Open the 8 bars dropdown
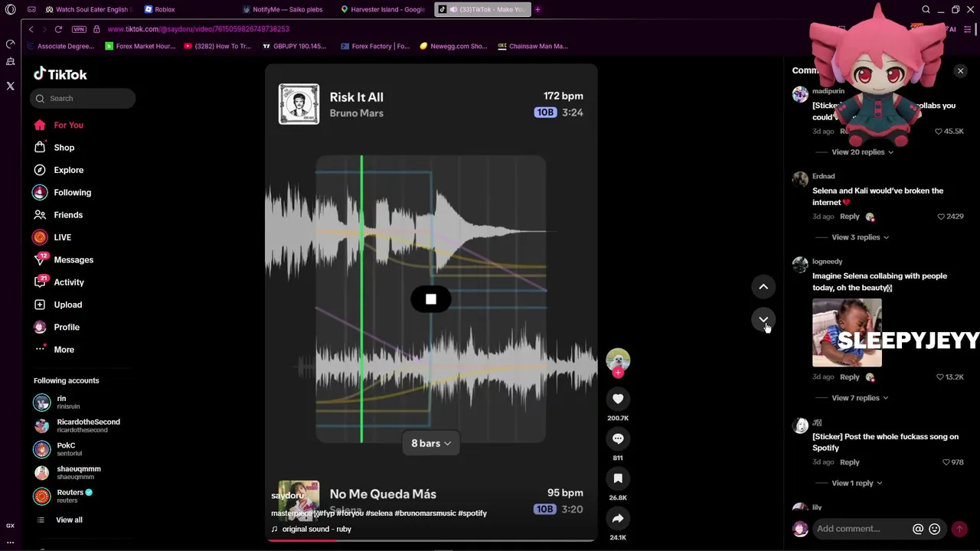Viewport: 980px width, 551px height. [431, 443]
